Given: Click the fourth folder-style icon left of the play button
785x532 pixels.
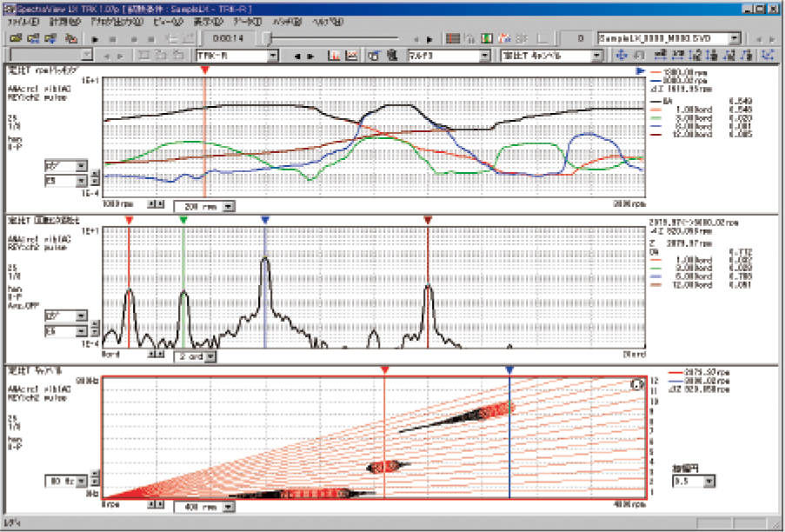Looking at the screenshot, I should coord(70,38).
